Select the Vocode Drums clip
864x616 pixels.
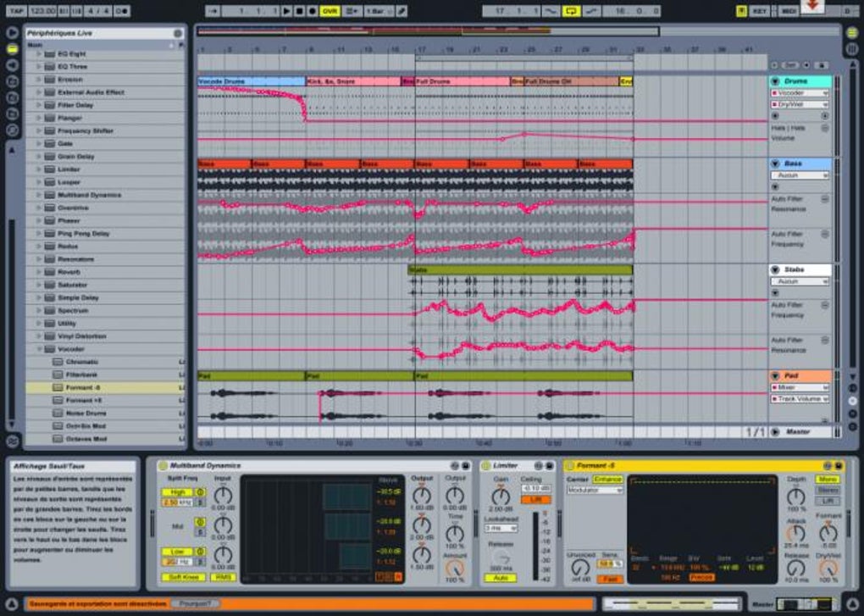[x=252, y=81]
